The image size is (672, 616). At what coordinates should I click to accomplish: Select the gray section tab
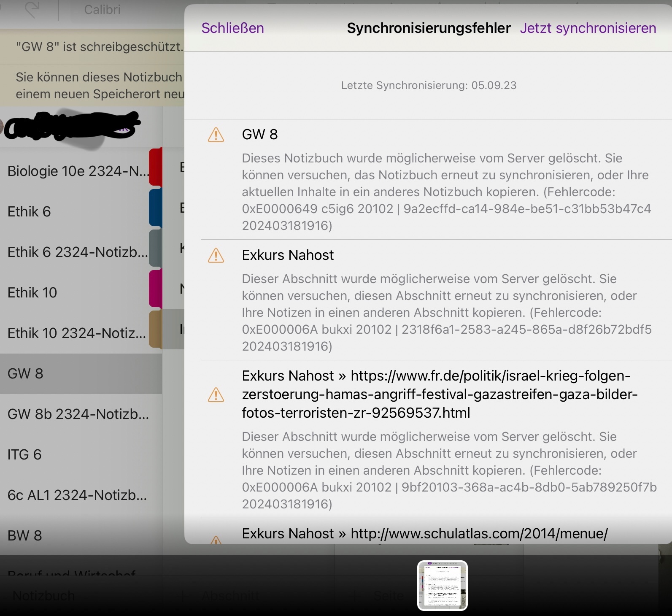point(156,248)
